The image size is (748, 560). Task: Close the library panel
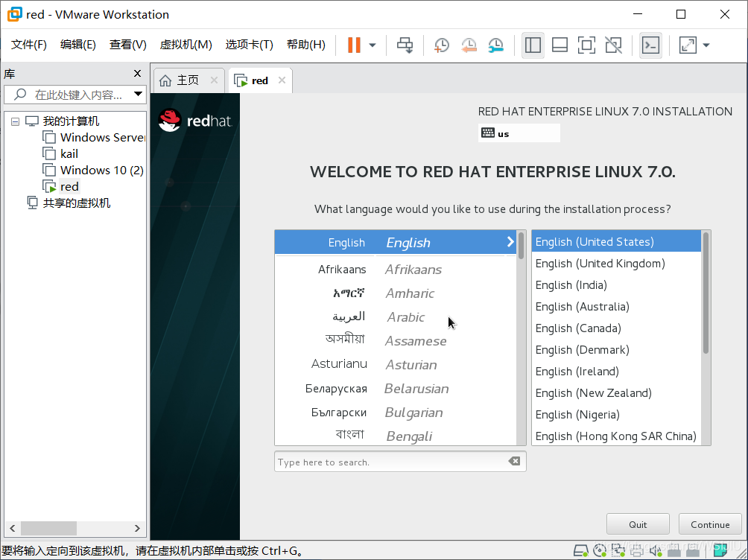point(137,74)
